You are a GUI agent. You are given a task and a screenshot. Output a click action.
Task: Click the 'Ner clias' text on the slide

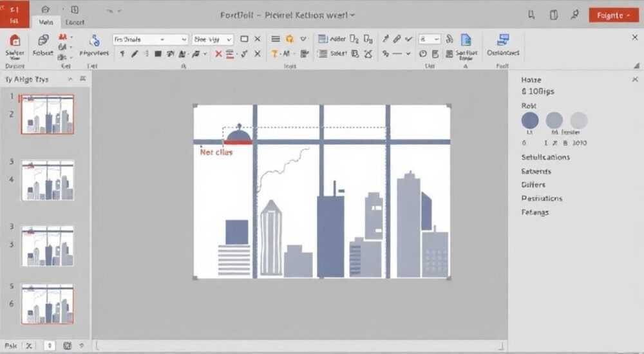point(216,152)
